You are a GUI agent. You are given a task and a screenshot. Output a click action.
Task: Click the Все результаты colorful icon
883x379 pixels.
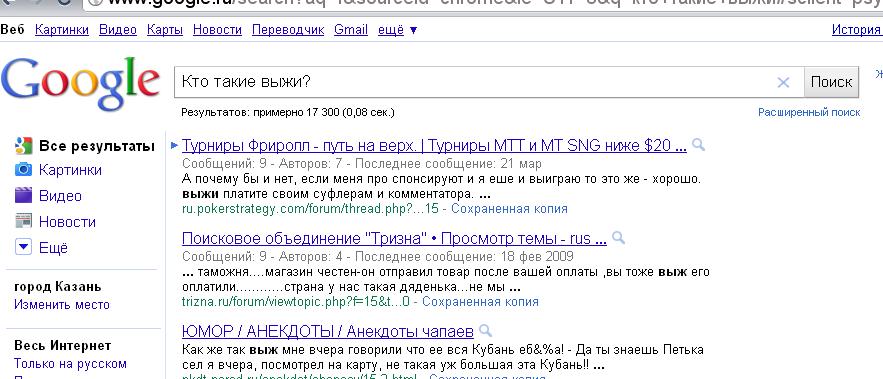23,146
